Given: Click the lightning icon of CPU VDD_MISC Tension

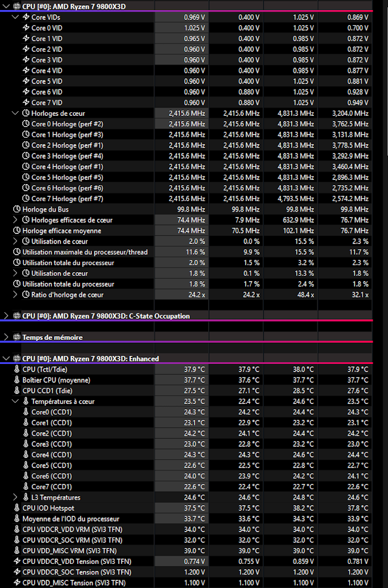Looking at the screenshot, I should [16, 583].
